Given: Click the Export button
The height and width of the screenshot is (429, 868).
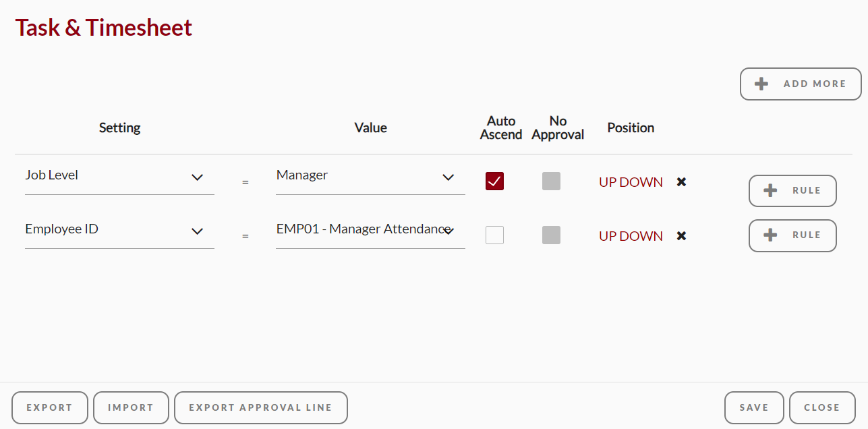Looking at the screenshot, I should point(50,407).
